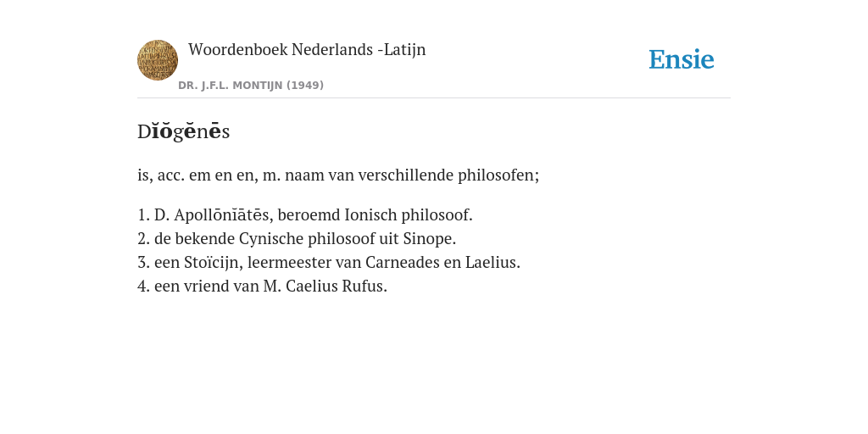Select author name DR. J.F.L. MONTIJN (1949)
The width and height of the screenshot is (868, 434).
(x=251, y=86)
